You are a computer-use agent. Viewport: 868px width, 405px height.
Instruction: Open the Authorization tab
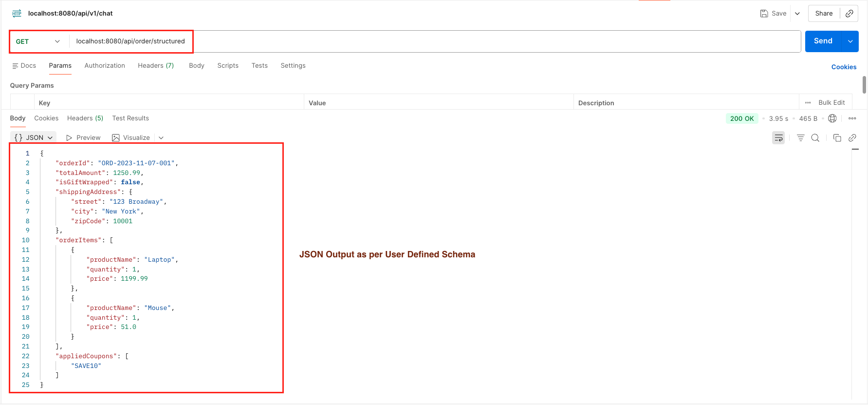point(105,66)
